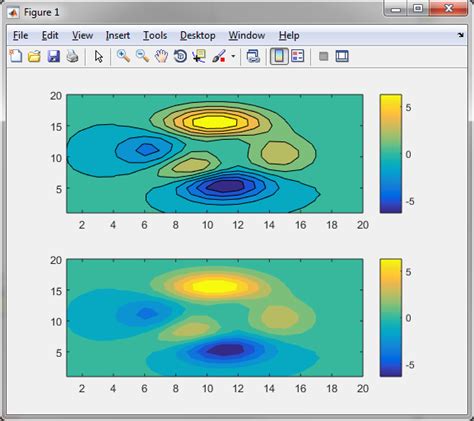Click the bottom plot's colorbar
The width and height of the screenshot is (474, 421).
click(x=390, y=318)
